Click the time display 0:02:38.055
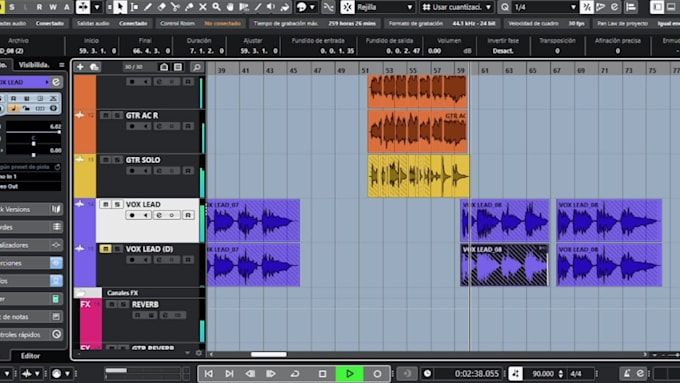Viewport: 680px width, 383px height. pyautogui.click(x=477, y=373)
